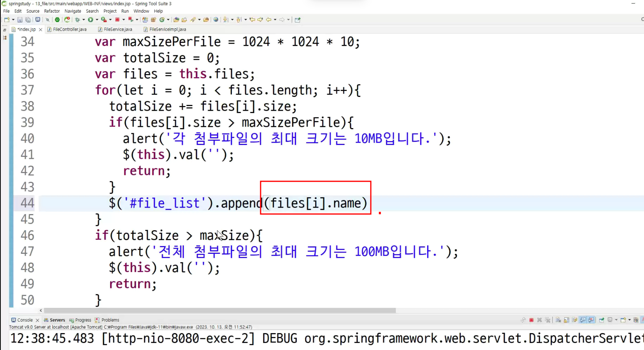Open the Help menu
Screen dimensions: 644x350
click(x=158, y=11)
